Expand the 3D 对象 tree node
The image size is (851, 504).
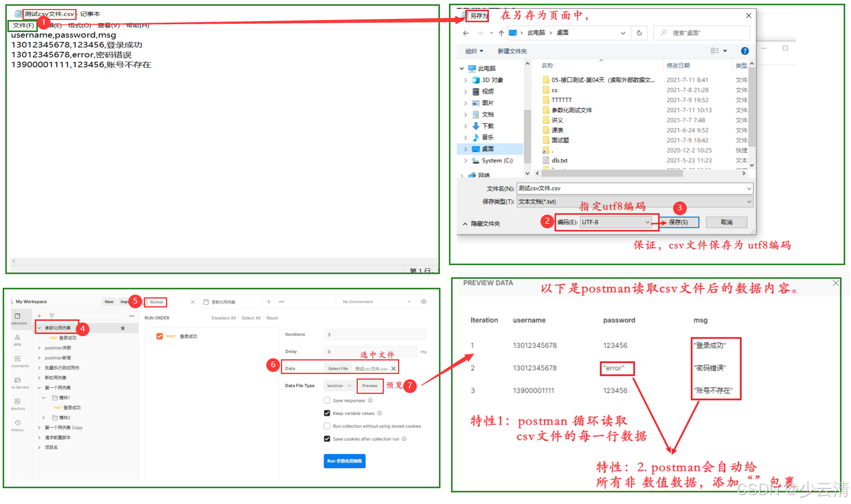tap(465, 80)
